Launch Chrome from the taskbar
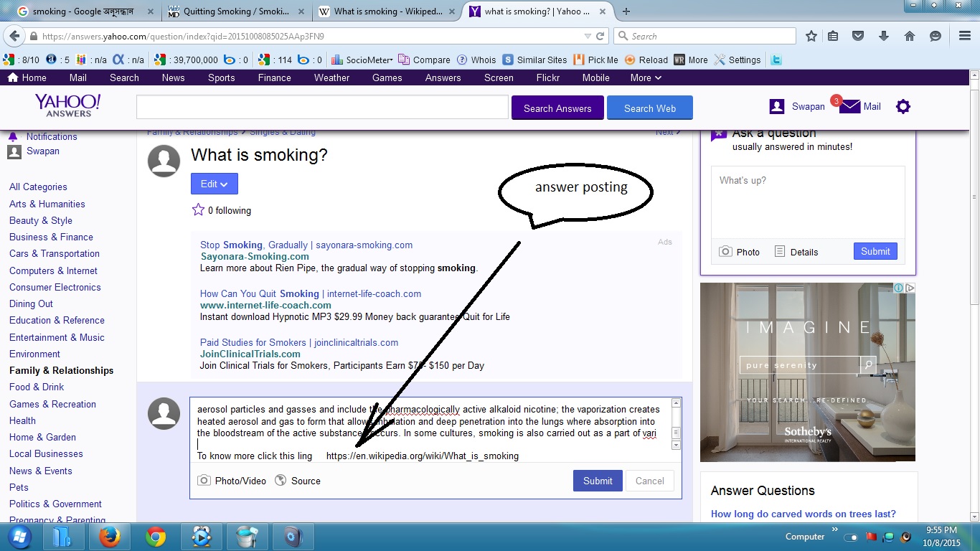 [x=156, y=537]
